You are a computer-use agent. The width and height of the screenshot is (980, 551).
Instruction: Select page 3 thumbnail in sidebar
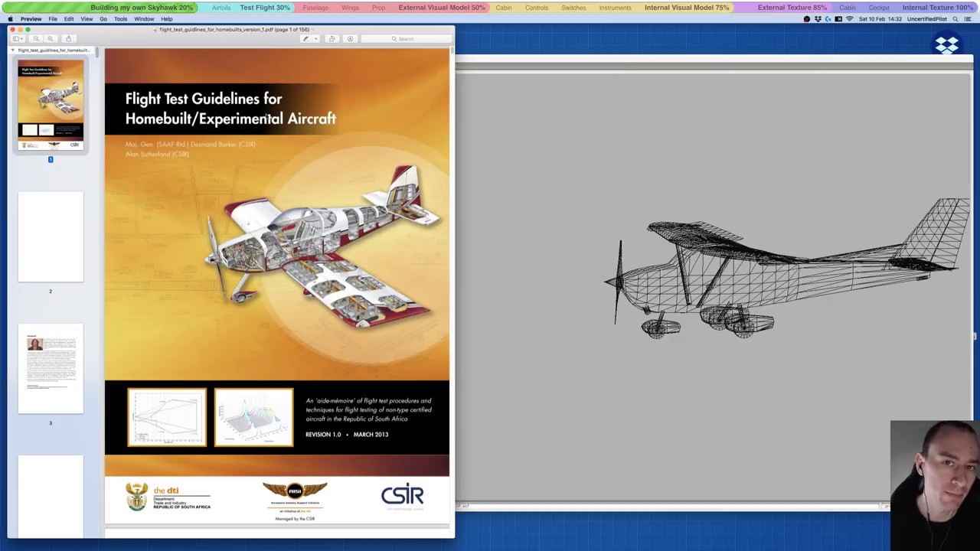click(51, 369)
